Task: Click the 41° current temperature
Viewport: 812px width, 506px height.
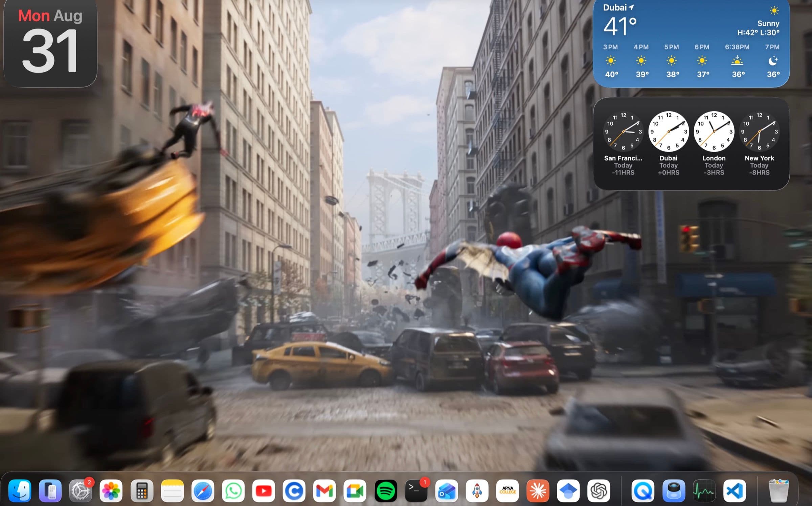Action: coord(620,26)
